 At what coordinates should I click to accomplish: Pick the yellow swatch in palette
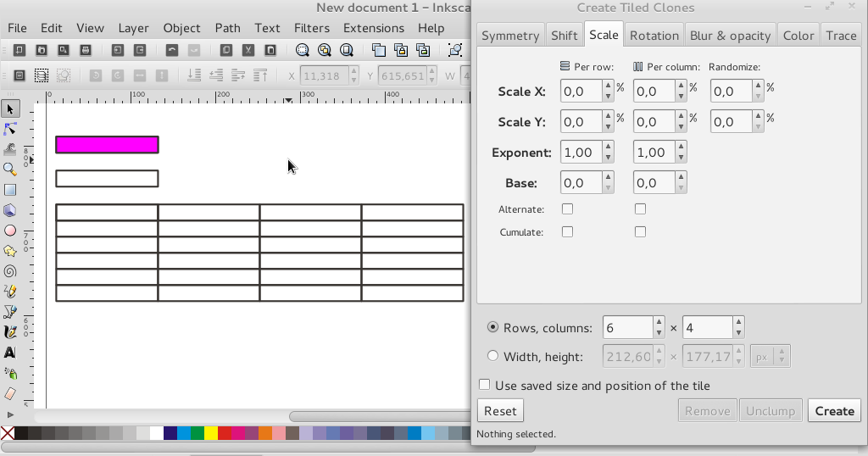pos(211,433)
